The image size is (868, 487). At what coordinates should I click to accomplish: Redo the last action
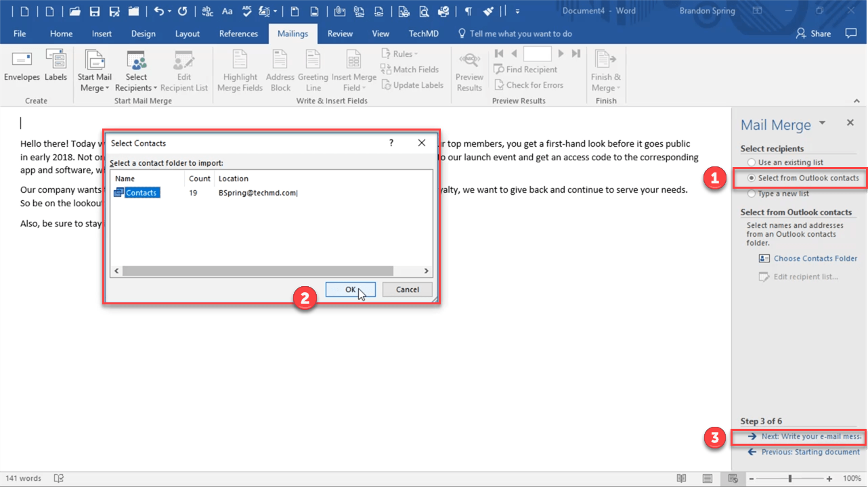click(x=182, y=11)
